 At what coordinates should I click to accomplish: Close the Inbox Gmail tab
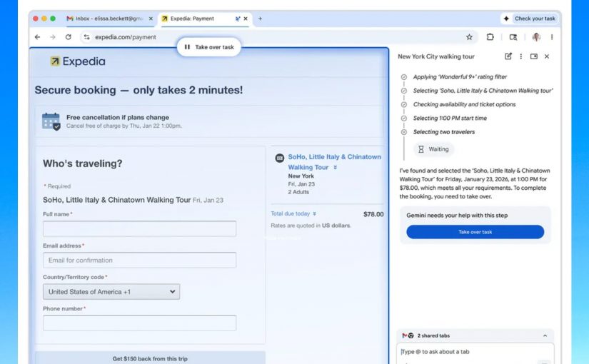(x=151, y=19)
